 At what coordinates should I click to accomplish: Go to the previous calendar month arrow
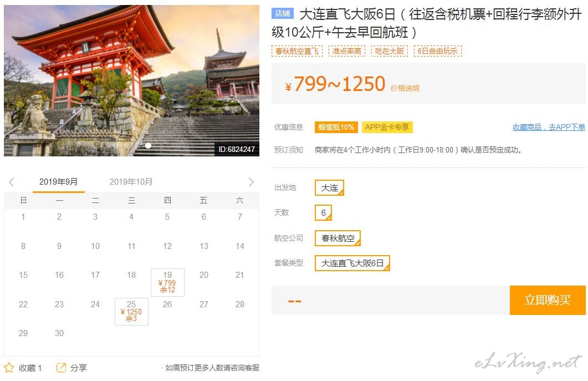pos(12,182)
